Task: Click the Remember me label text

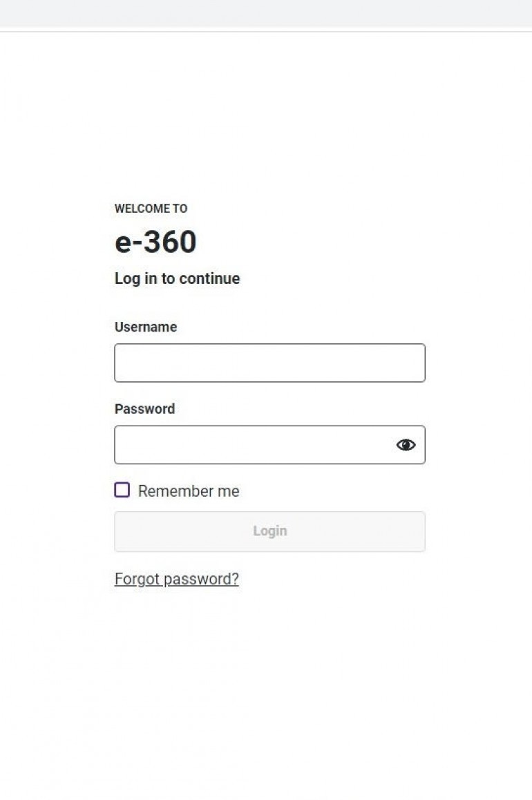Action: pyautogui.click(x=189, y=491)
